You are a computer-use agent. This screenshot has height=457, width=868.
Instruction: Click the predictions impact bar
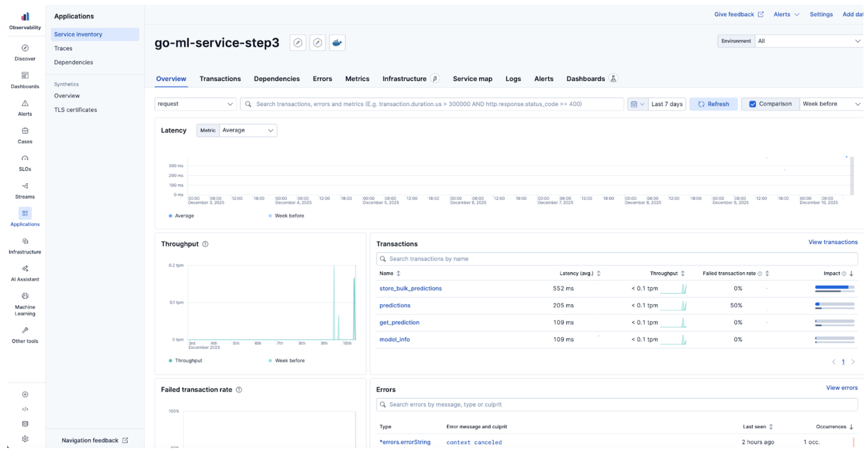point(834,306)
